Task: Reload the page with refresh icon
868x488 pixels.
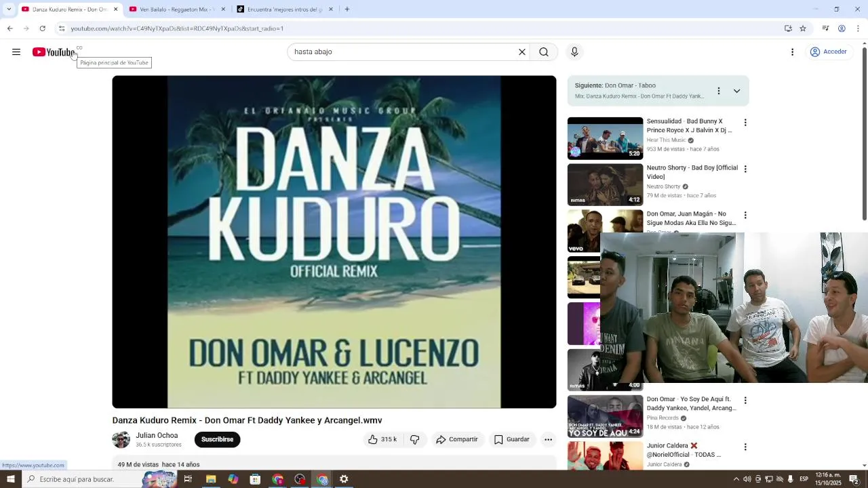Action: 42,28
